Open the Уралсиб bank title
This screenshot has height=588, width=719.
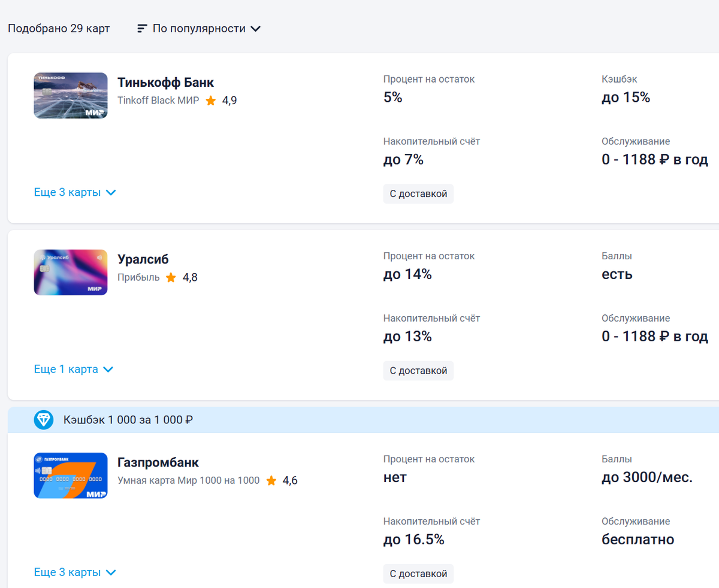[143, 259]
